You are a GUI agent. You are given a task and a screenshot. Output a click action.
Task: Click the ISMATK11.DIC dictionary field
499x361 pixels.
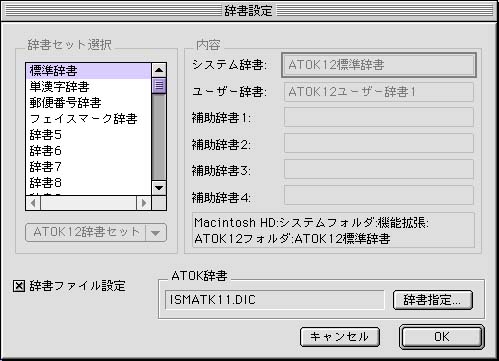pos(275,300)
